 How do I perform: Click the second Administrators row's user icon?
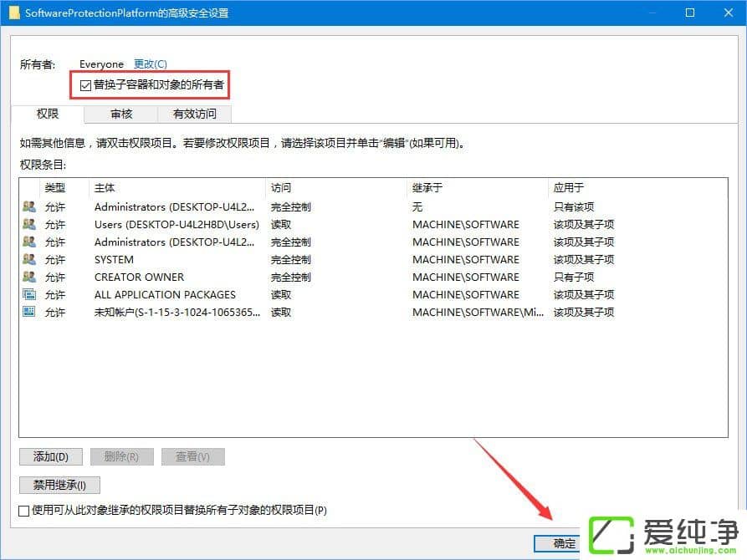pyautogui.click(x=27, y=242)
